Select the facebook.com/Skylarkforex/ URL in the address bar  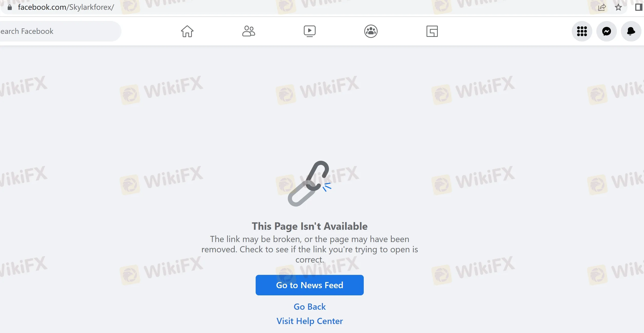pyautogui.click(x=66, y=7)
